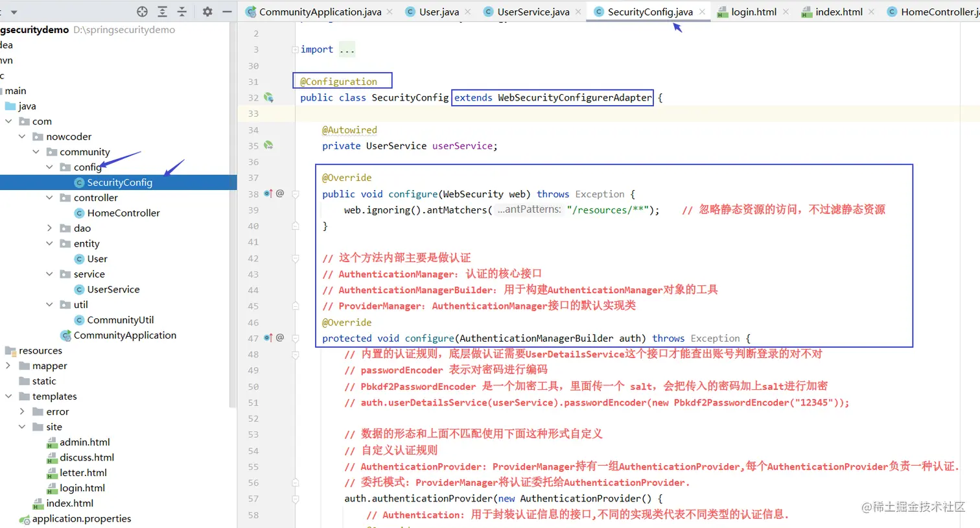Select the SecurityConfig class icon in the tree
The height and width of the screenshot is (528, 980).
(80, 182)
